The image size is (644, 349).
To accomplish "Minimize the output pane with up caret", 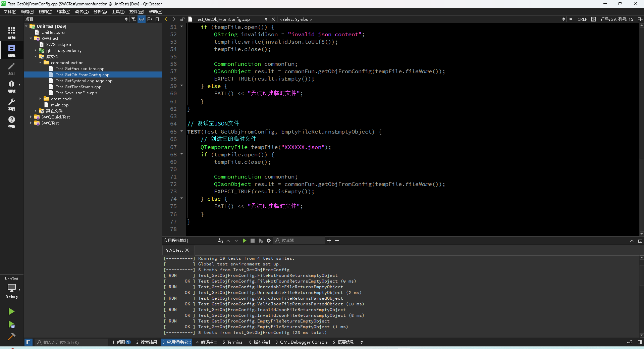I will [632, 241].
